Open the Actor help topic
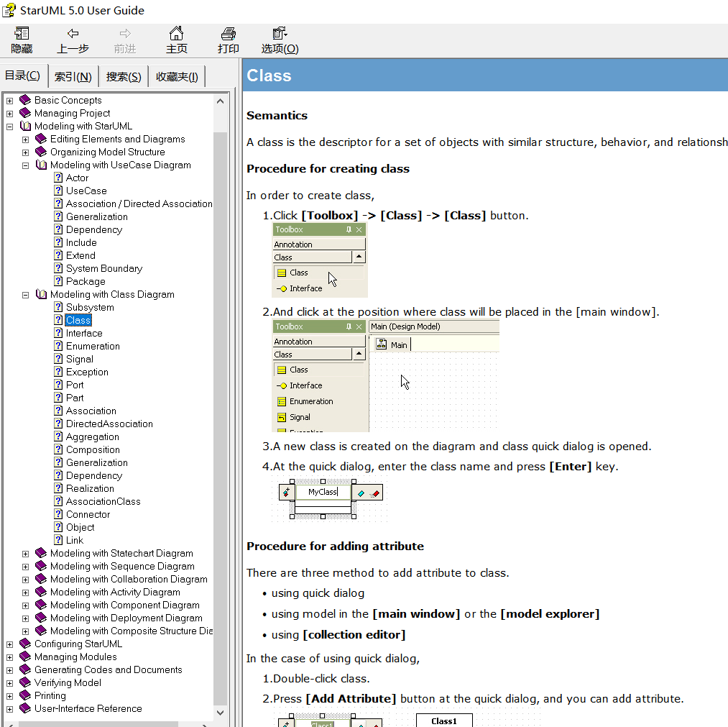Viewport: 728px width, 727px height. (x=77, y=178)
